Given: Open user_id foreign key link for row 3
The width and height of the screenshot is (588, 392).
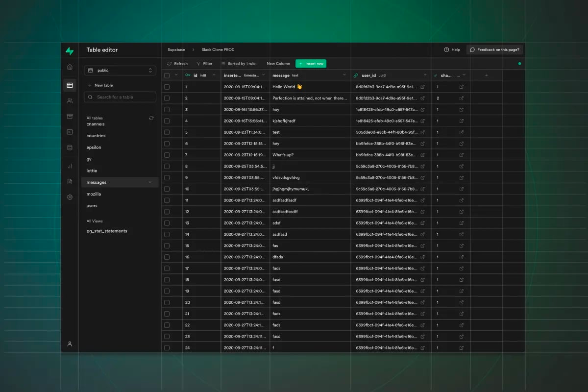Looking at the screenshot, I should click(423, 110).
